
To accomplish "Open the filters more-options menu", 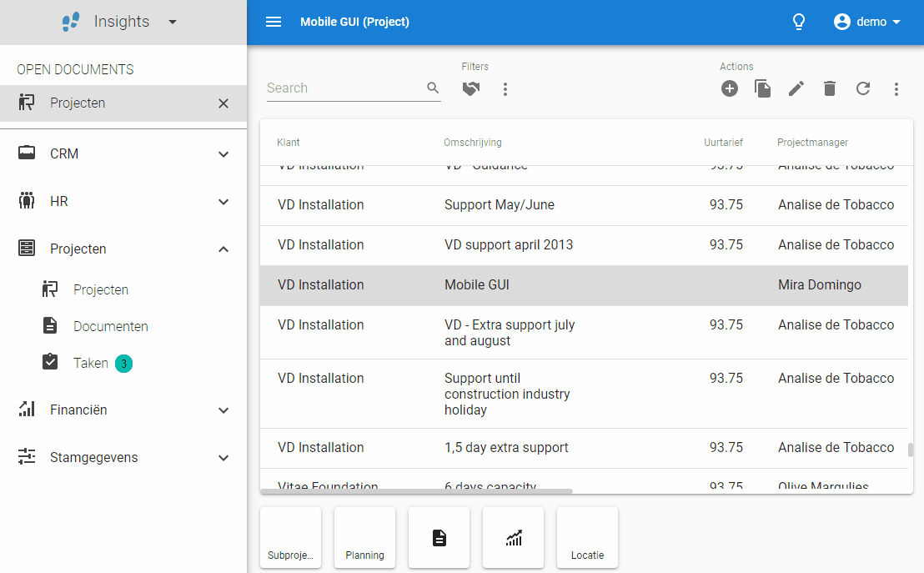I will [505, 89].
